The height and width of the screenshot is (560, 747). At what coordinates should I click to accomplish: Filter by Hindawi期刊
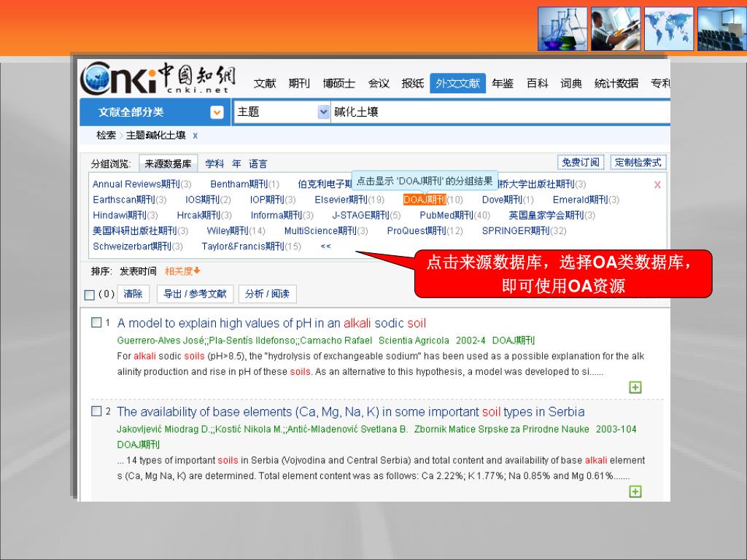click(x=120, y=215)
